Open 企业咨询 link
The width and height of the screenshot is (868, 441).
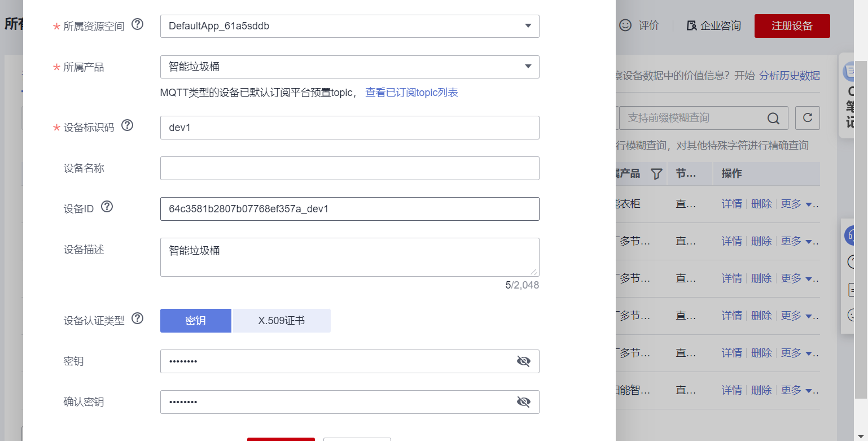point(721,25)
